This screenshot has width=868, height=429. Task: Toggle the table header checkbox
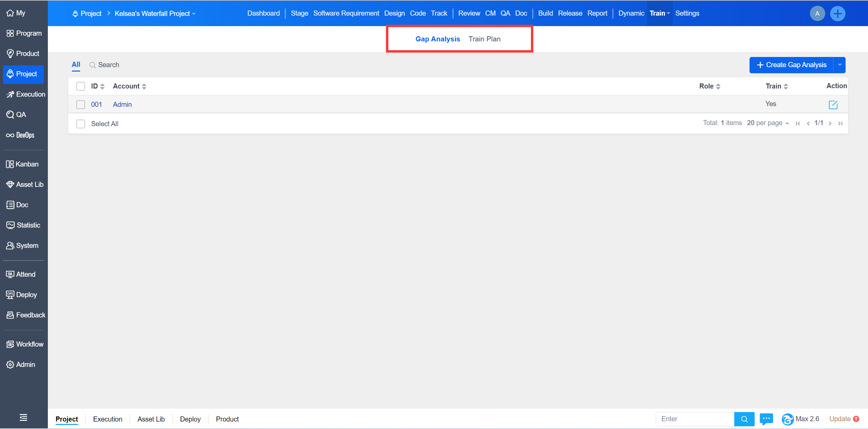80,86
